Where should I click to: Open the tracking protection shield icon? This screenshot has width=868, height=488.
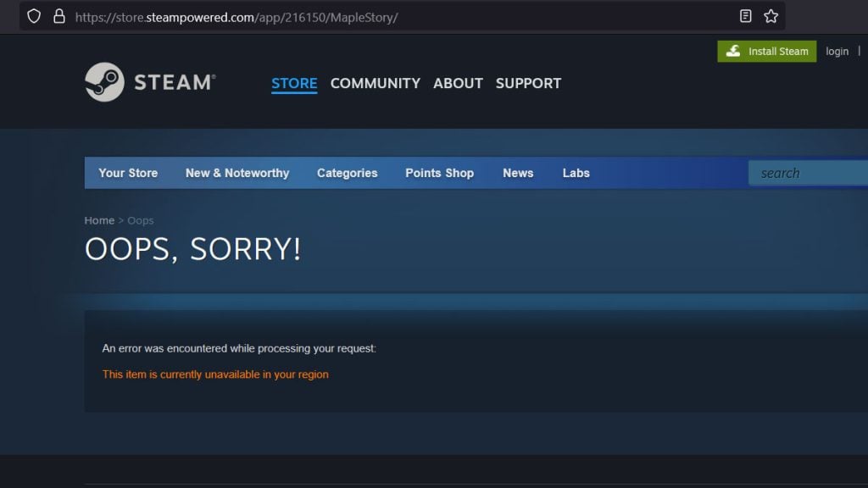[34, 15]
